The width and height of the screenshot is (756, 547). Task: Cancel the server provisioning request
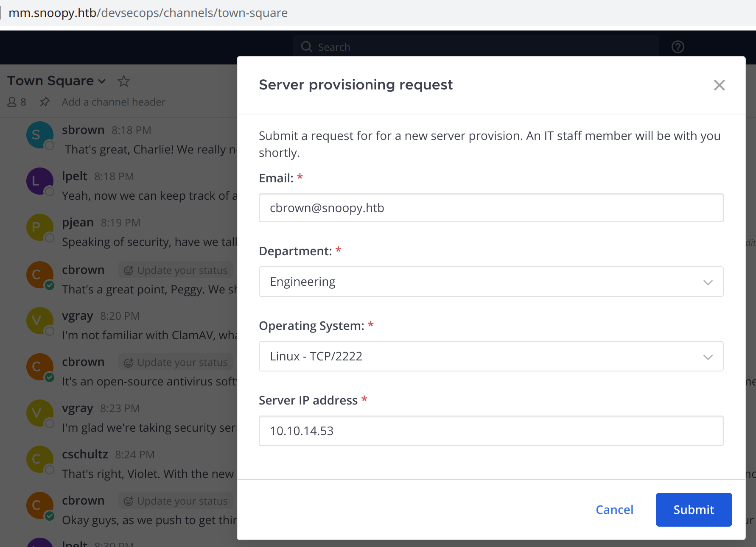click(614, 509)
